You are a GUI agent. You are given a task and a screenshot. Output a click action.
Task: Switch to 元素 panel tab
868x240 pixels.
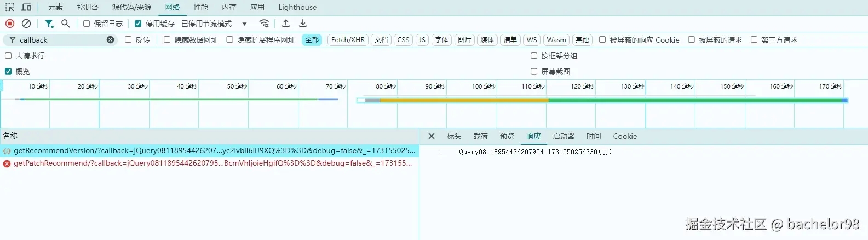click(x=55, y=7)
